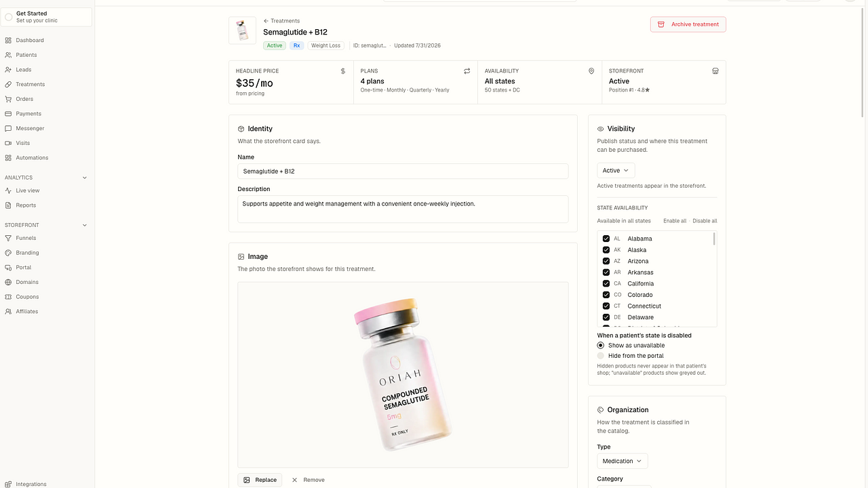The image size is (868, 488).
Task: Uncheck the Alabama state checkbox
Action: point(606,239)
